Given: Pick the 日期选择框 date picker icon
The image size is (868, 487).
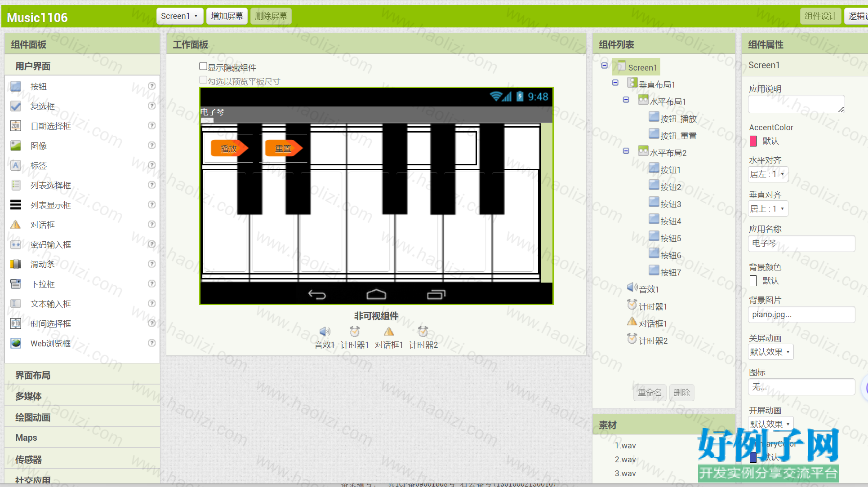Looking at the screenshot, I should tap(16, 126).
